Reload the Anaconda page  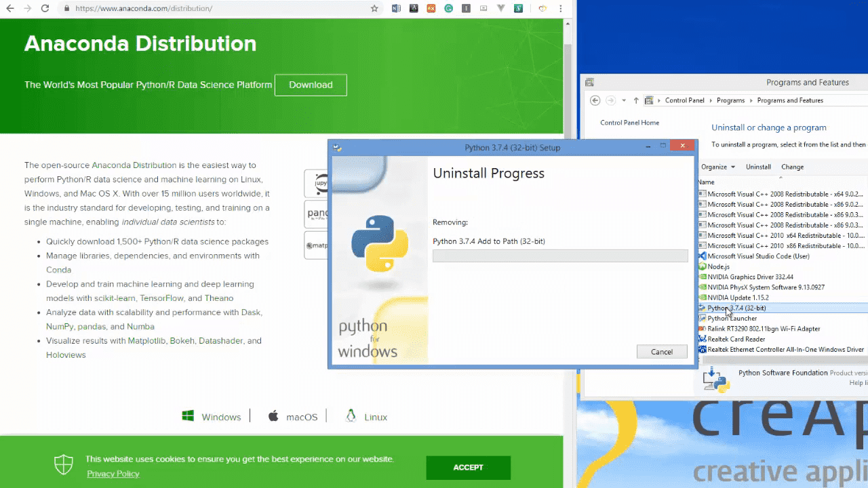45,9
